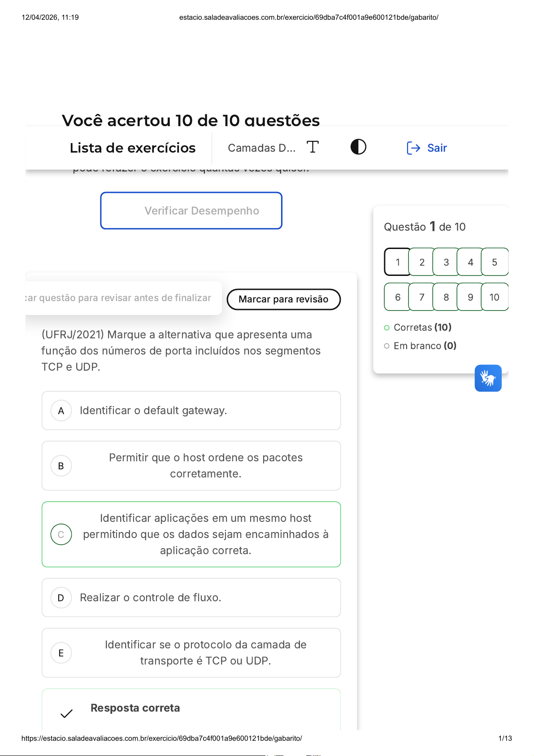Click the Sair link
The width and height of the screenshot is (534, 756).
[x=437, y=148]
